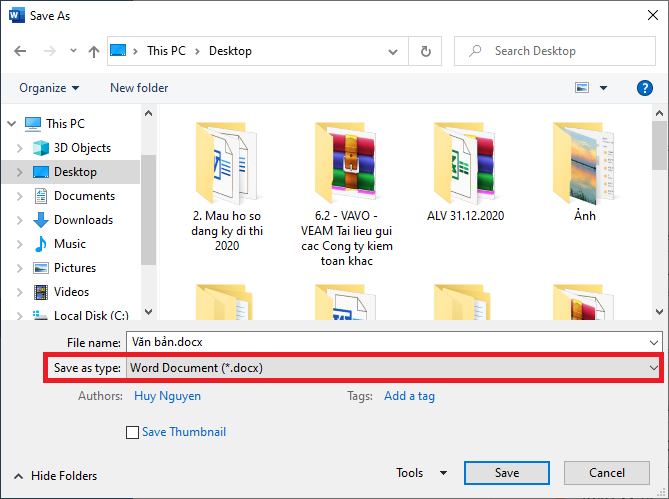This screenshot has width=669, height=499.
Task: Click the file list scrollbar down arrow
Action: click(659, 312)
